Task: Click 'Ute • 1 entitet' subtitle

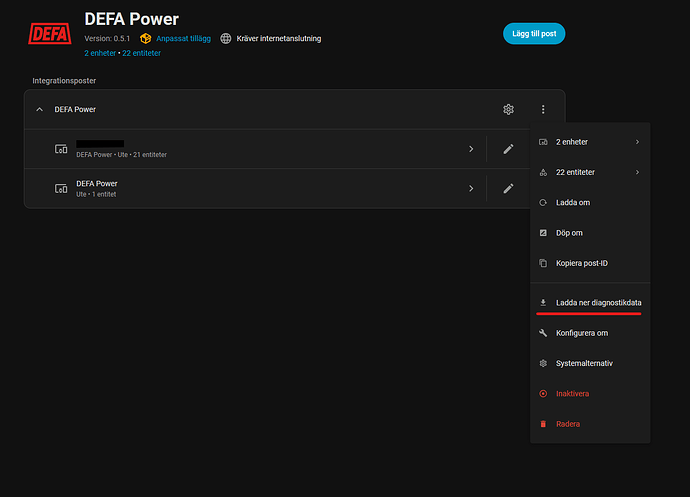Action: [96, 194]
